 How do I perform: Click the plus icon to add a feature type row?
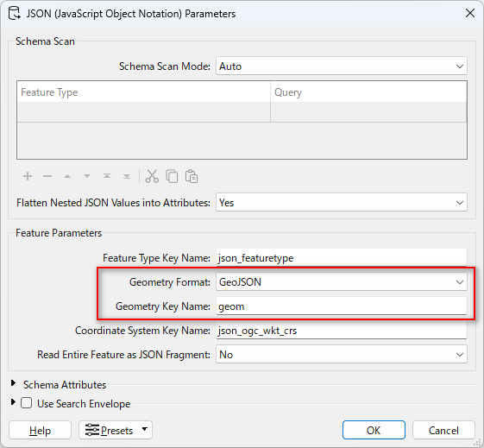pos(28,176)
